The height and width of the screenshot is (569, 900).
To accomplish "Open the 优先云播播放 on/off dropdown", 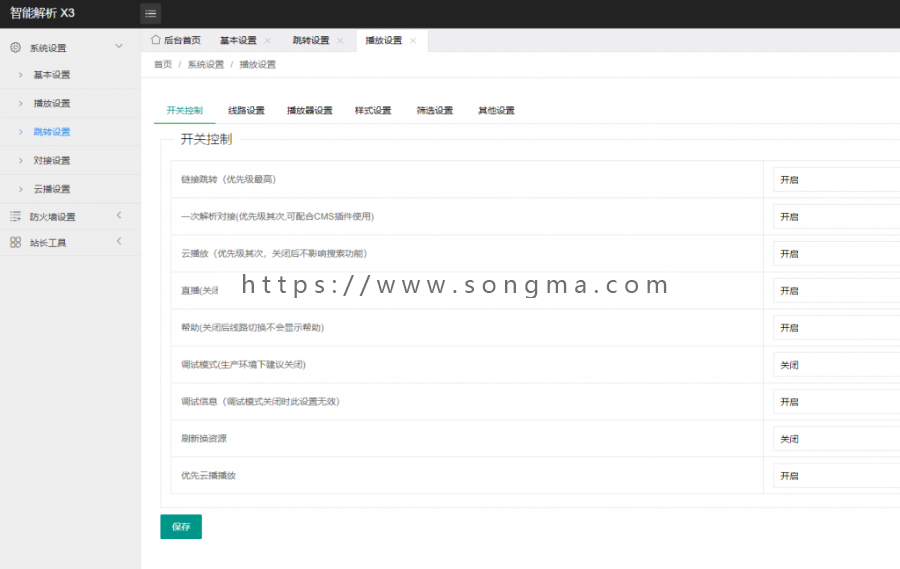I will tap(836, 476).
